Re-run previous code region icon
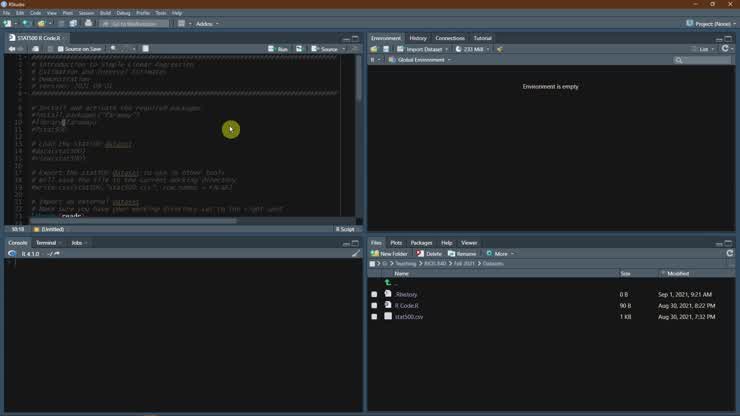740x416 pixels. click(x=298, y=48)
